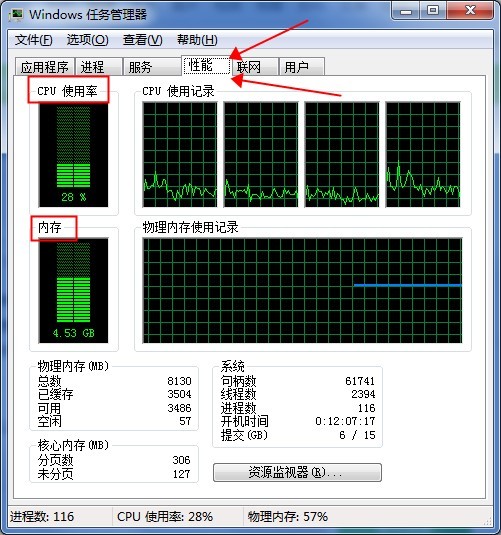
Task: Click the memory 4.53 GB meter
Action: pos(73,291)
